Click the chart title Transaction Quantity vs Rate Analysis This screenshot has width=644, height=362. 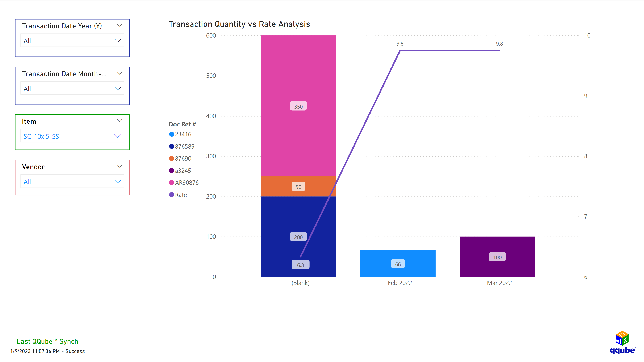pyautogui.click(x=239, y=24)
